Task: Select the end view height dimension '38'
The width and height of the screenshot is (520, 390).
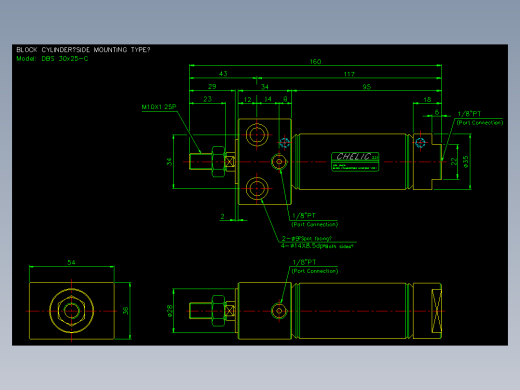Action: click(x=125, y=310)
